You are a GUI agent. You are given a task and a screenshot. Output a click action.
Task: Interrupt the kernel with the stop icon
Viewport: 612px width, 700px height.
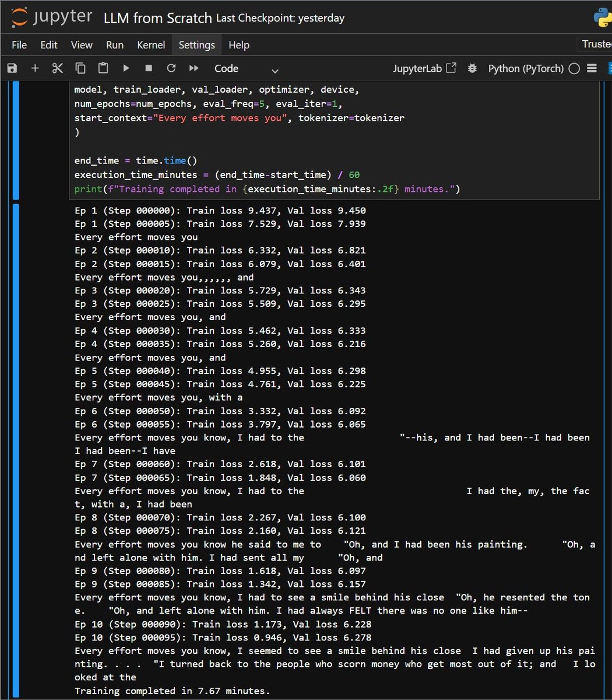click(149, 68)
